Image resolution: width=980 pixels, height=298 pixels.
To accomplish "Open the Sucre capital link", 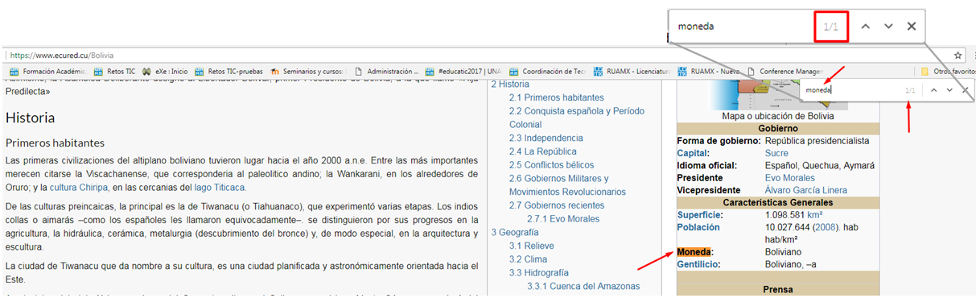I will click(776, 153).
